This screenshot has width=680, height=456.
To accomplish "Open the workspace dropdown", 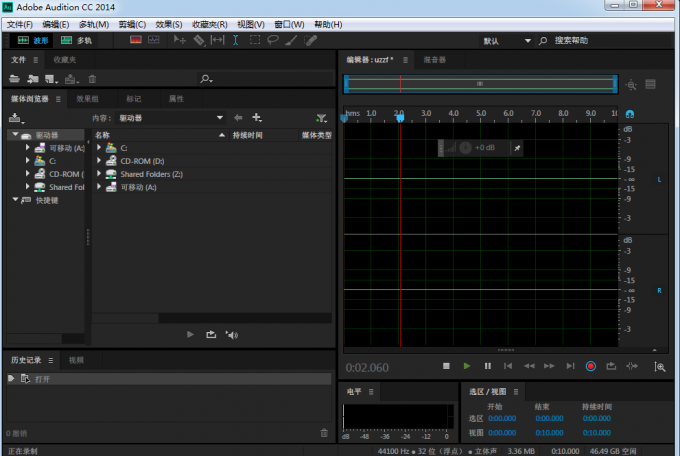I will 507,41.
